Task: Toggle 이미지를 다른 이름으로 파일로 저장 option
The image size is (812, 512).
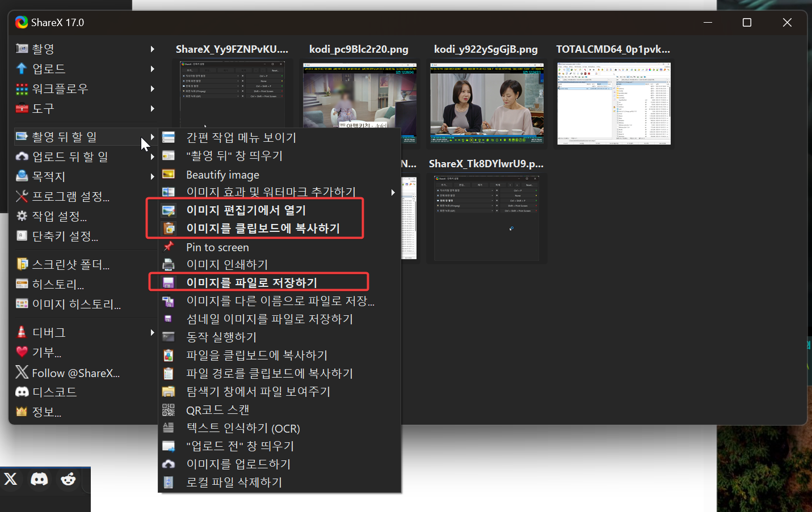Action: 279,301
